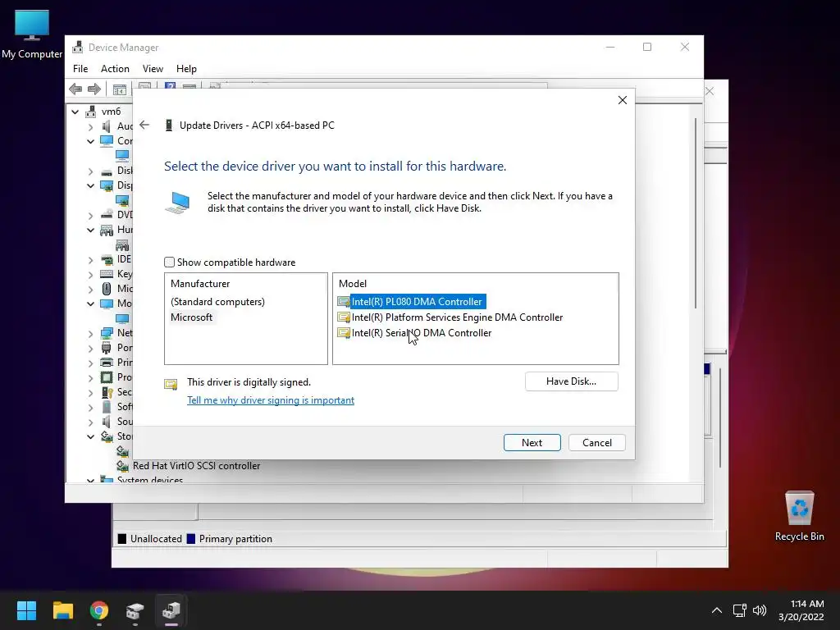This screenshot has width=840, height=630.
Task: Select the Mice category icon
Action: pyautogui.click(x=107, y=289)
